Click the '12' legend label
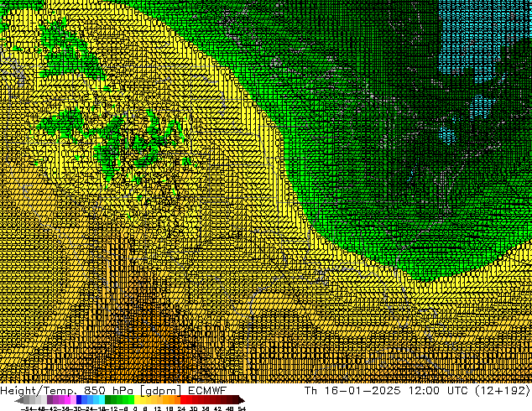 pos(158,409)
